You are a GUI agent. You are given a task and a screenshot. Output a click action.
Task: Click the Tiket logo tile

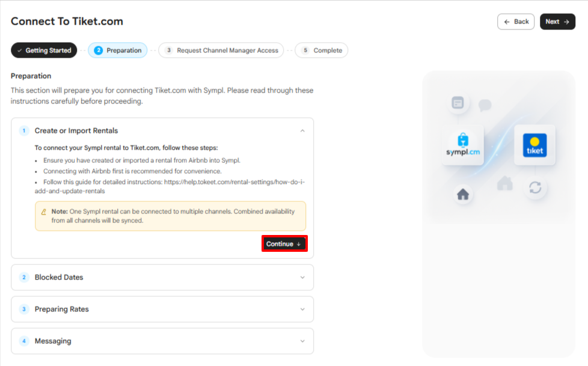click(x=534, y=145)
